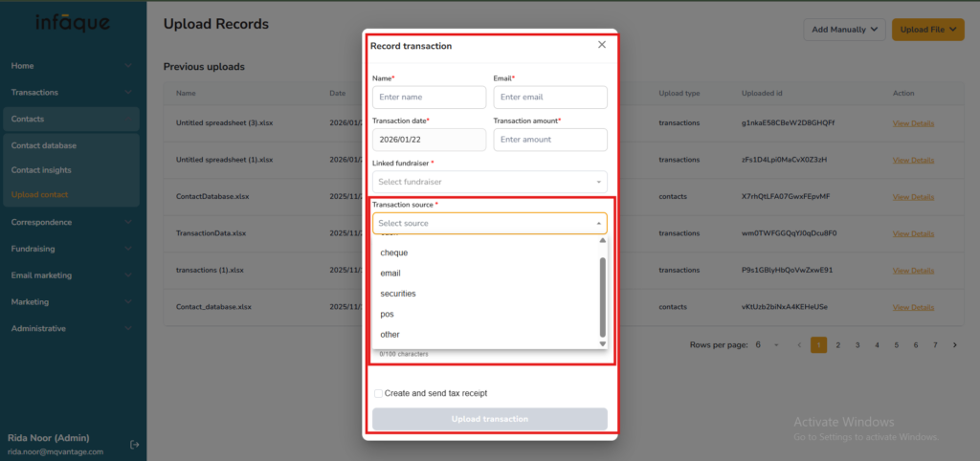The image size is (980, 461).
Task: Expand the Home sidebar chevron
Action: 128,66
